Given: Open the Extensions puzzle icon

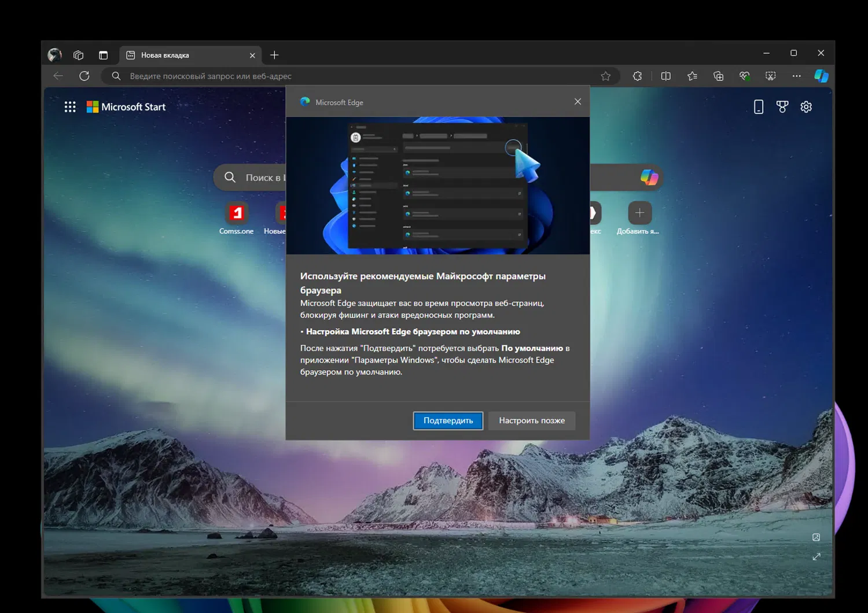Looking at the screenshot, I should pos(637,76).
